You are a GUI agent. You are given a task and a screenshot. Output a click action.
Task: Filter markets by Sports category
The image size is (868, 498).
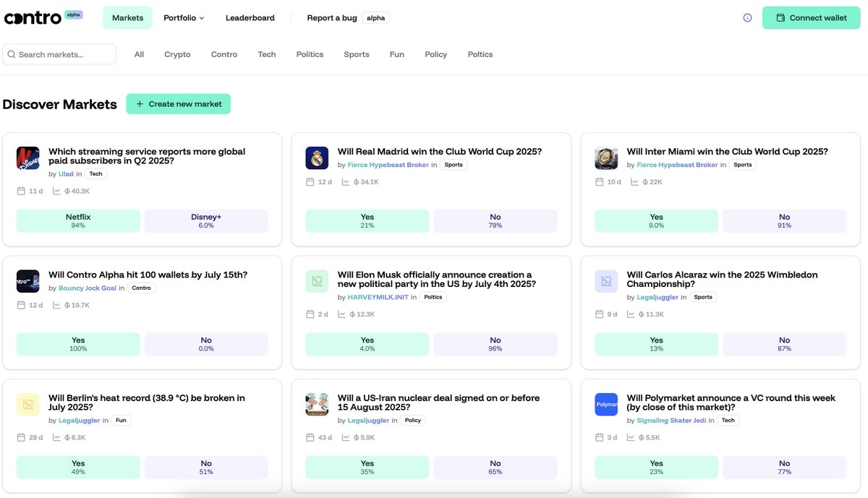click(x=357, y=54)
